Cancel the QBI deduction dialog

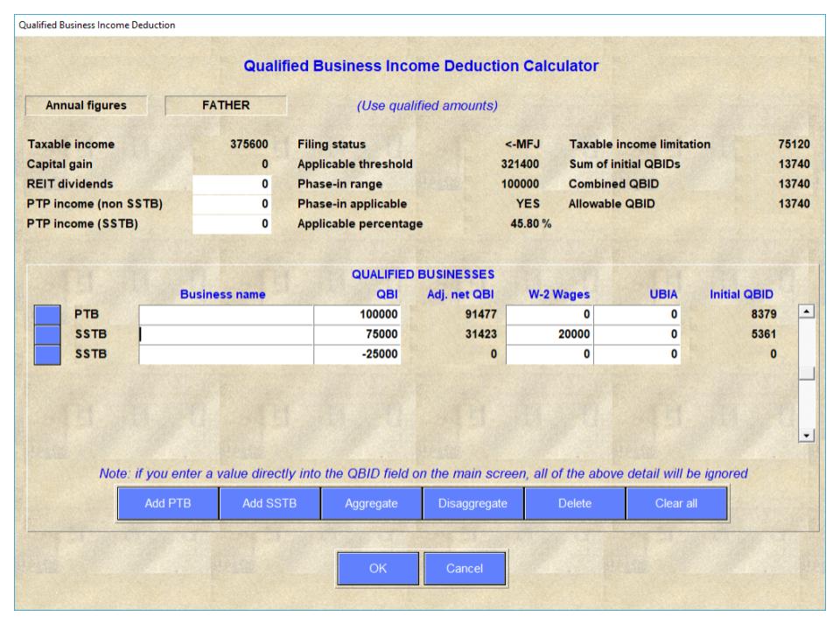465,568
